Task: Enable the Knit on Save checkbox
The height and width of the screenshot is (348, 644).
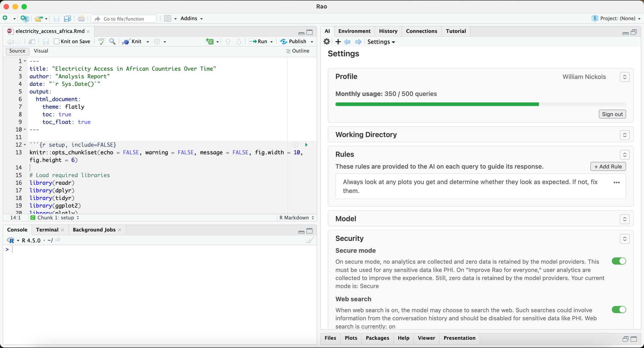Action: (x=57, y=42)
